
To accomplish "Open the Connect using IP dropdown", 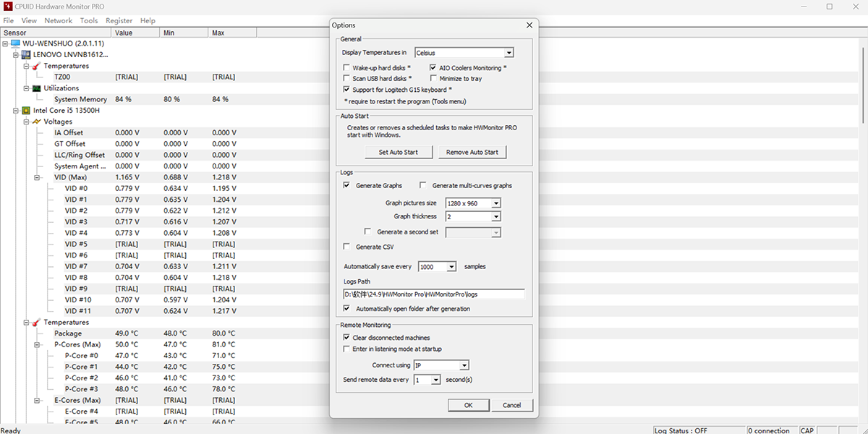I will (x=464, y=365).
